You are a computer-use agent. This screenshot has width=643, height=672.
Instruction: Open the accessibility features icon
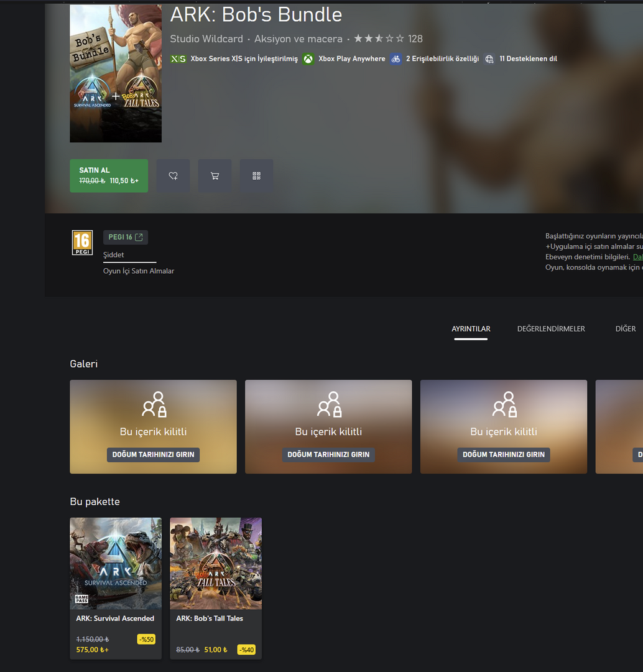click(x=396, y=58)
